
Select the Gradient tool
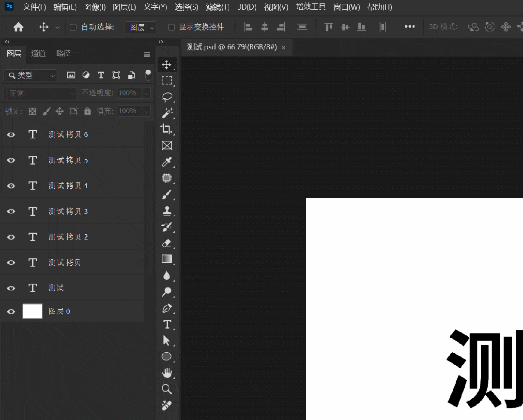(x=167, y=259)
